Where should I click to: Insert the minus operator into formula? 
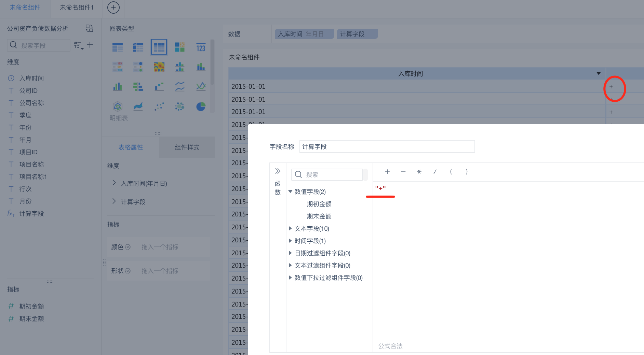[x=403, y=172]
